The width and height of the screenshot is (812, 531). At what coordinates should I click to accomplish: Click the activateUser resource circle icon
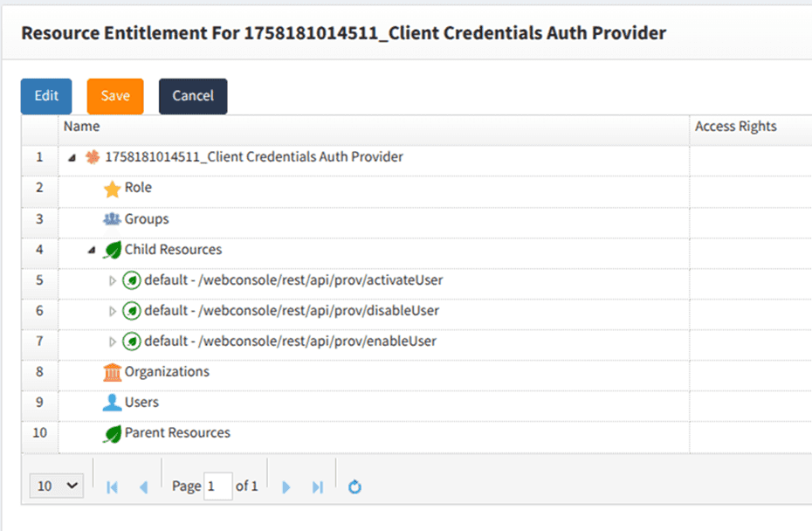(x=131, y=281)
